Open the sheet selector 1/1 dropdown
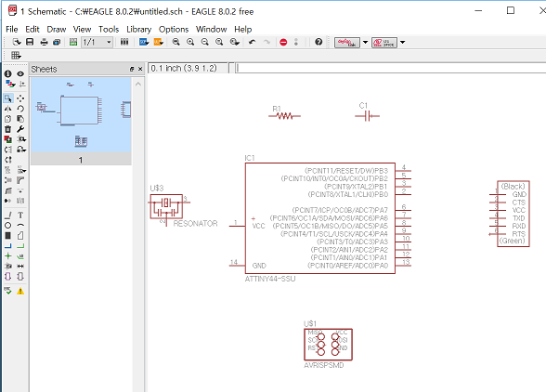 [97, 42]
